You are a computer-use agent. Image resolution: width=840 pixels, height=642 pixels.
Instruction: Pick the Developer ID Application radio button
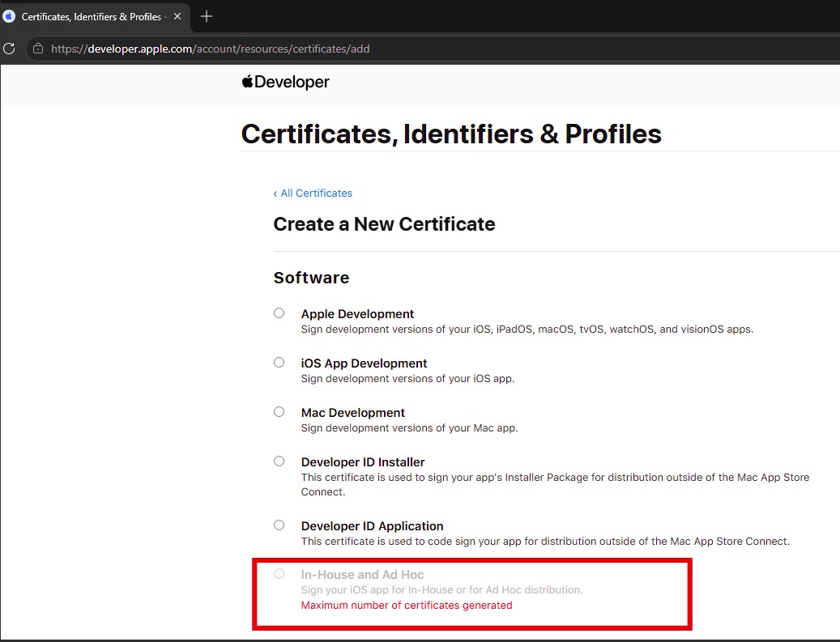(279, 525)
